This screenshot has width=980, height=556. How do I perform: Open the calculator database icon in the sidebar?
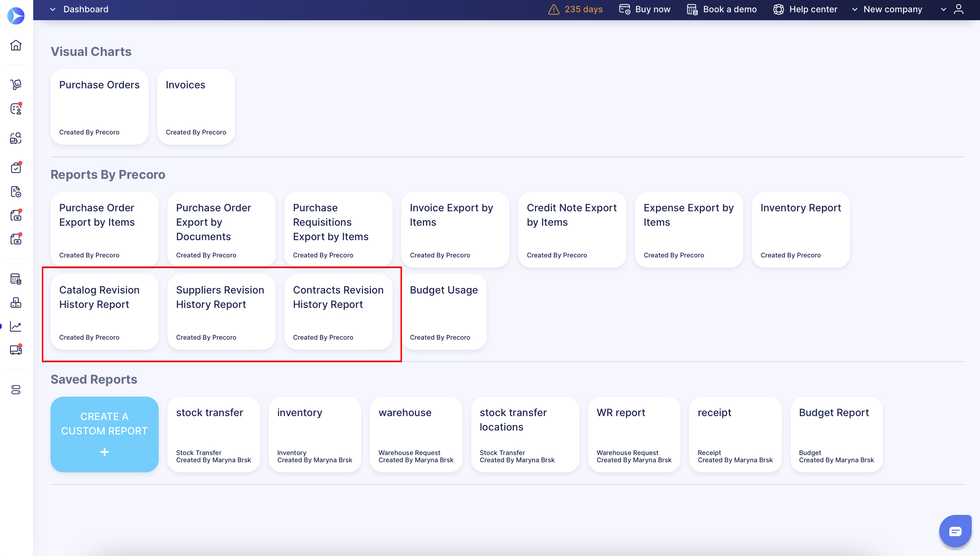16,279
